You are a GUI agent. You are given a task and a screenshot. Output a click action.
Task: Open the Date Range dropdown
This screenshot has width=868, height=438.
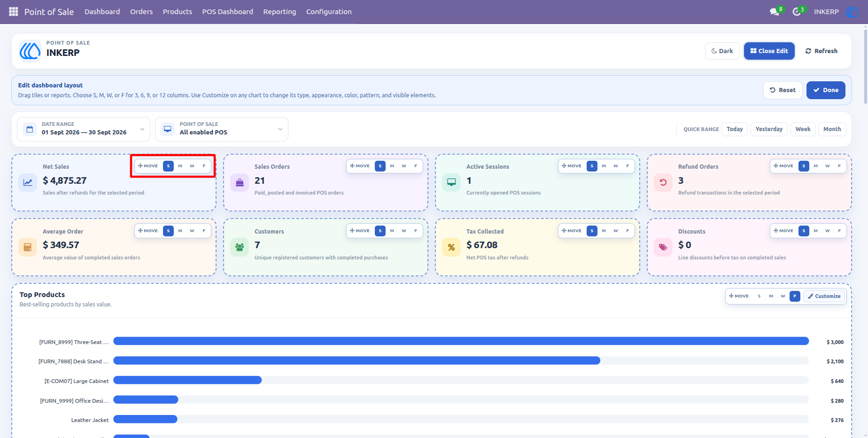(x=84, y=129)
